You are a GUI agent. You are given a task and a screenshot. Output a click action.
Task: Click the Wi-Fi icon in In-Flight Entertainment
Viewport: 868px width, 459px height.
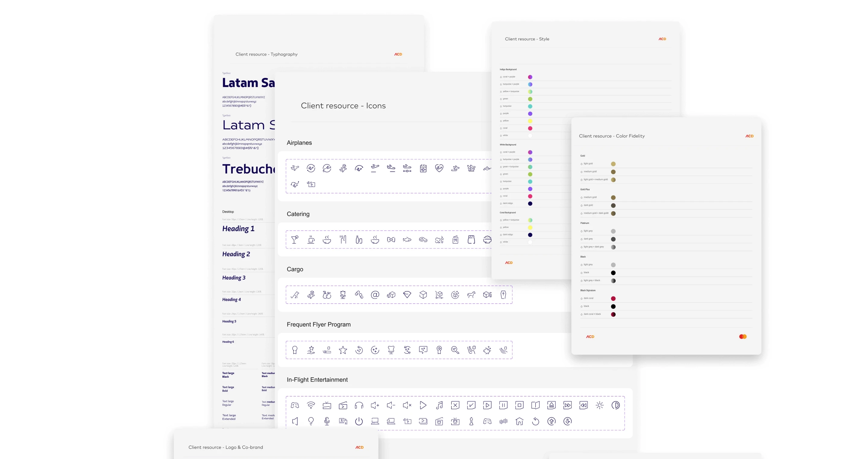point(311,405)
